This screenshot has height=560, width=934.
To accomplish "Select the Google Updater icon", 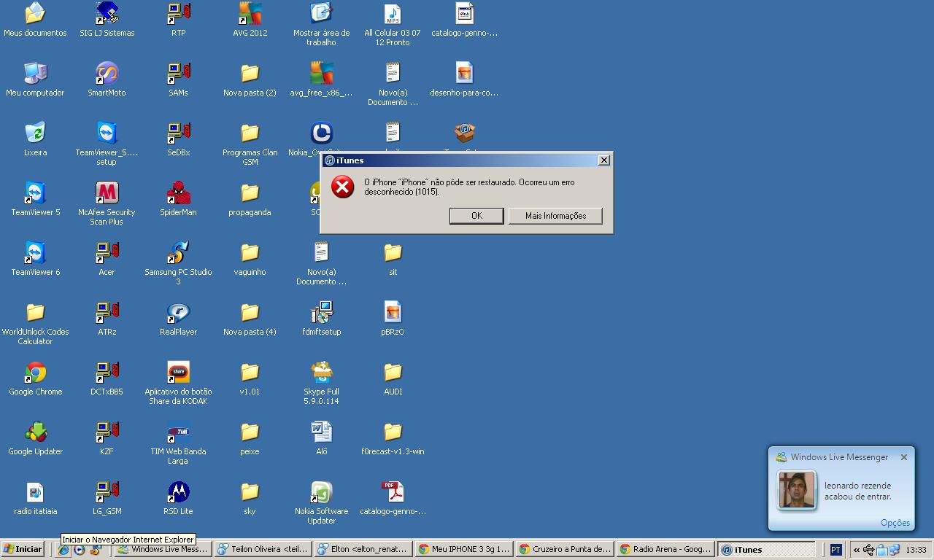I will click(x=35, y=432).
